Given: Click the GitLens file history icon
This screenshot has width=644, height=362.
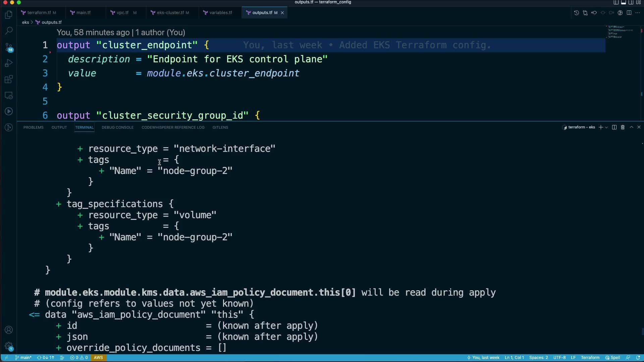Looking at the screenshot, I should [x=576, y=13].
